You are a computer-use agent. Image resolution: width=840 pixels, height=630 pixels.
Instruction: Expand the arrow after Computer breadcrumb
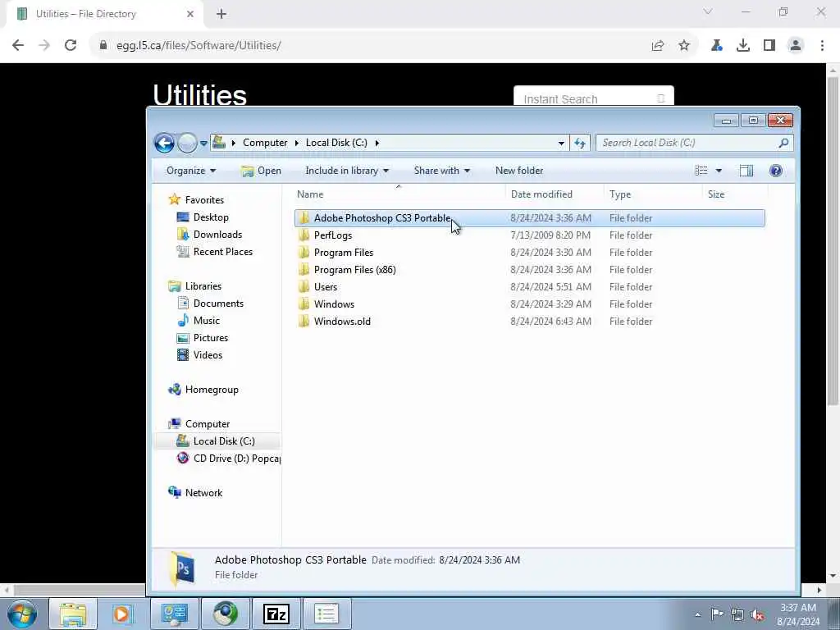pos(297,143)
